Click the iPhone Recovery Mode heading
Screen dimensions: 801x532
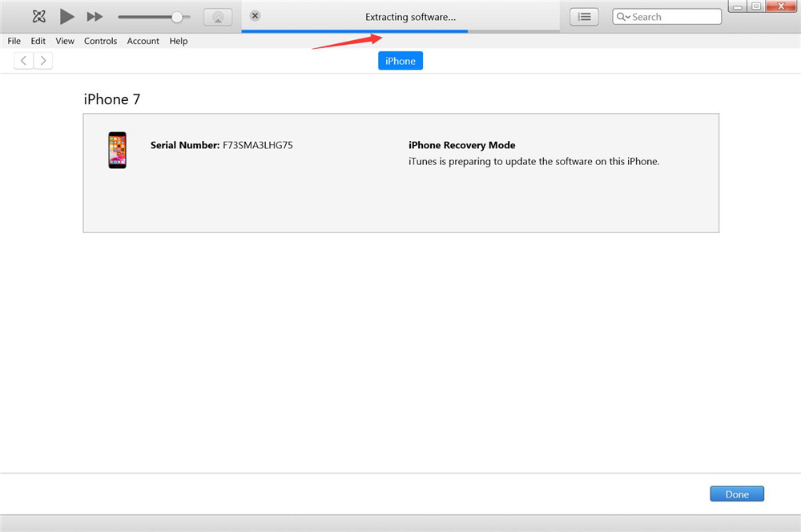[x=462, y=145]
